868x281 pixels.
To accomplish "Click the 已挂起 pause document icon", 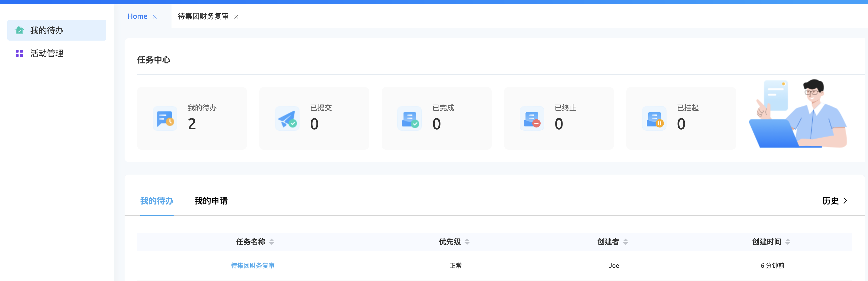I will (654, 119).
